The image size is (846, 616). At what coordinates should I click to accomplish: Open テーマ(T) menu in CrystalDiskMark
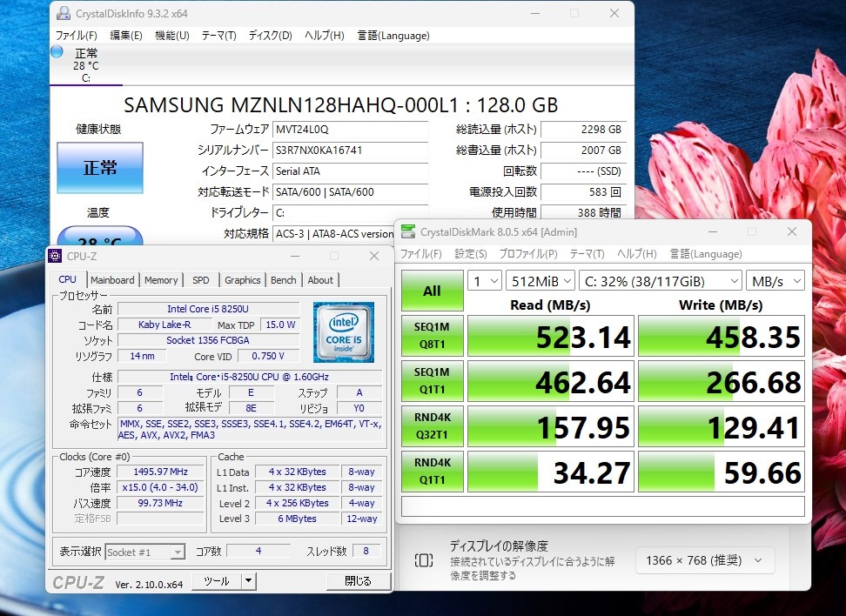pyautogui.click(x=587, y=254)
